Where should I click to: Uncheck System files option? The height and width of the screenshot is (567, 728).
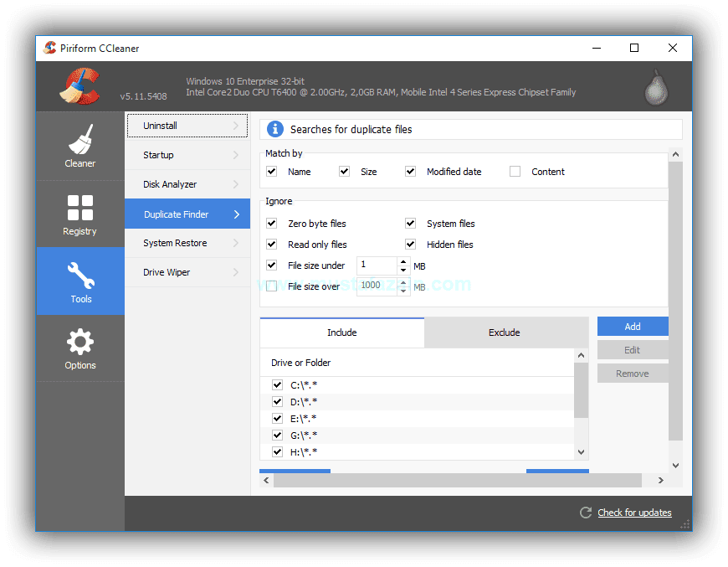pyautogui.click(x=410, y=223)
